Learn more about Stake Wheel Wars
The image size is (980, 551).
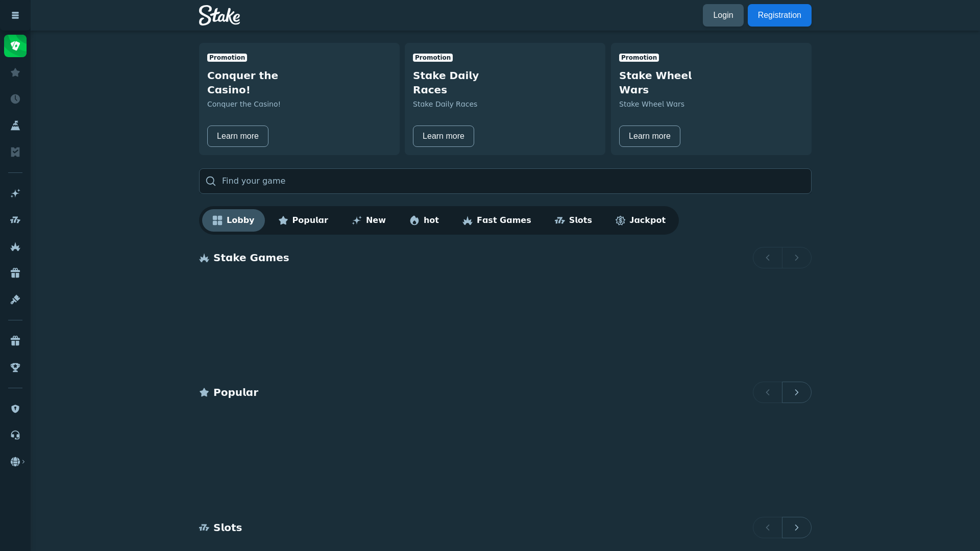(x=650, y=136)
